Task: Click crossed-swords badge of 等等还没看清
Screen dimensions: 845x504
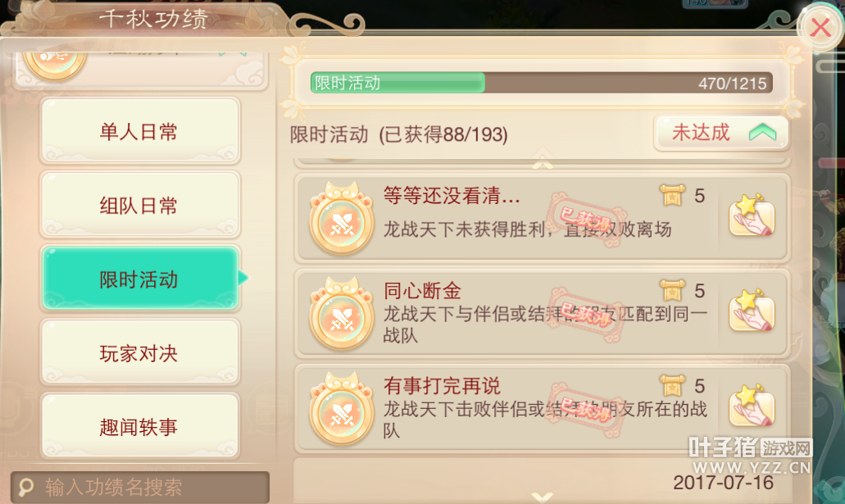Action: click(x=341, y=218)
